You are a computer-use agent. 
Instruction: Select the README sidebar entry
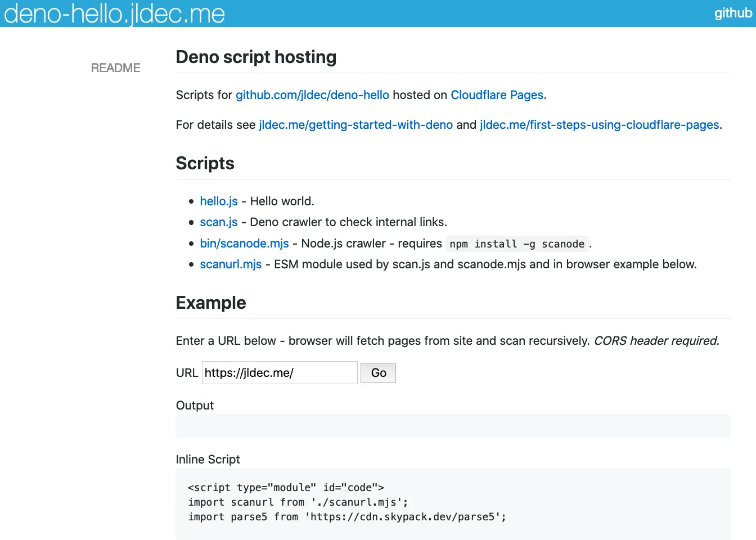[115, 67]
